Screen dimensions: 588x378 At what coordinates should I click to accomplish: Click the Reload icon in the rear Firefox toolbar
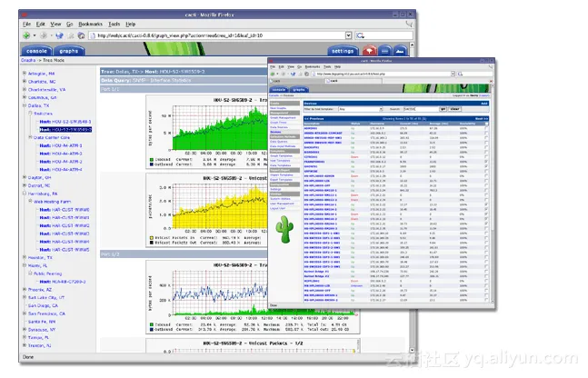coord(59,35)
